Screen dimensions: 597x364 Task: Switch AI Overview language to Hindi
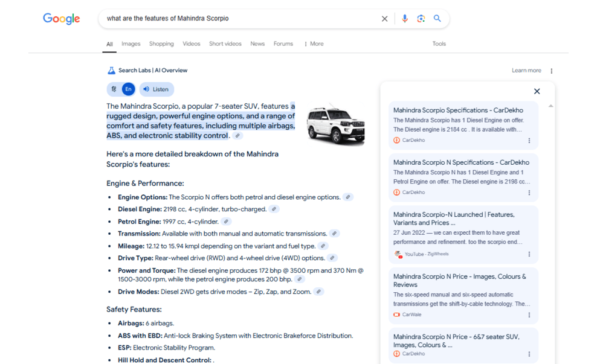[114, 89]
